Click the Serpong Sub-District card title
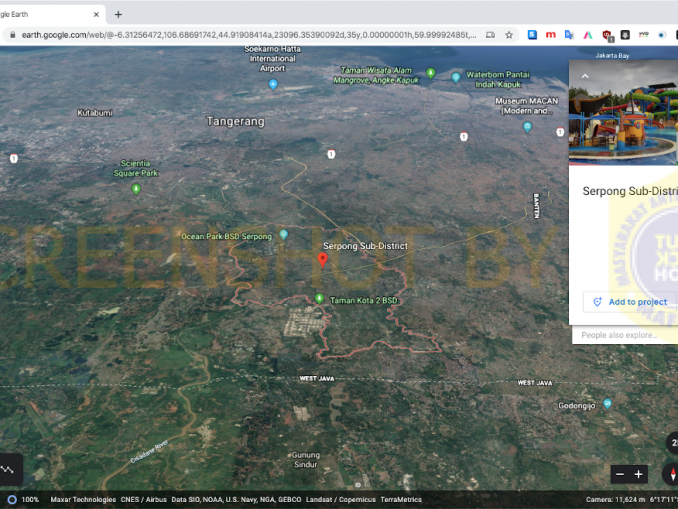Image resolution: width=678 pixels, height=509 pixels. 630,191
